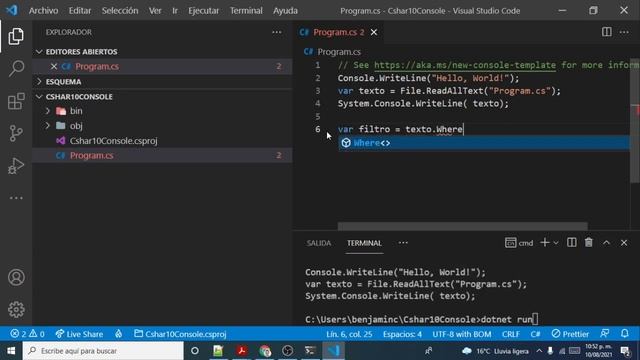Viewport: 640px width, 360px height.
Task: Open the Archivo menu
Action: pos(43,11)
